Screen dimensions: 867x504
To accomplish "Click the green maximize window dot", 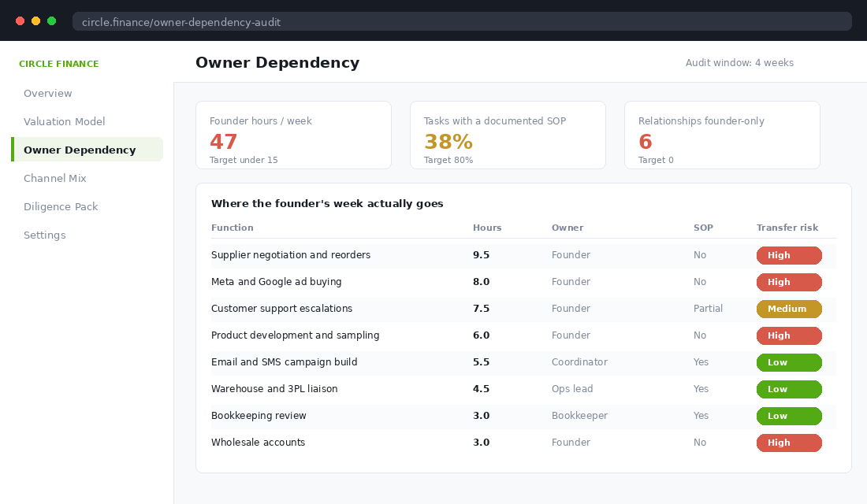I will (51, 21).
